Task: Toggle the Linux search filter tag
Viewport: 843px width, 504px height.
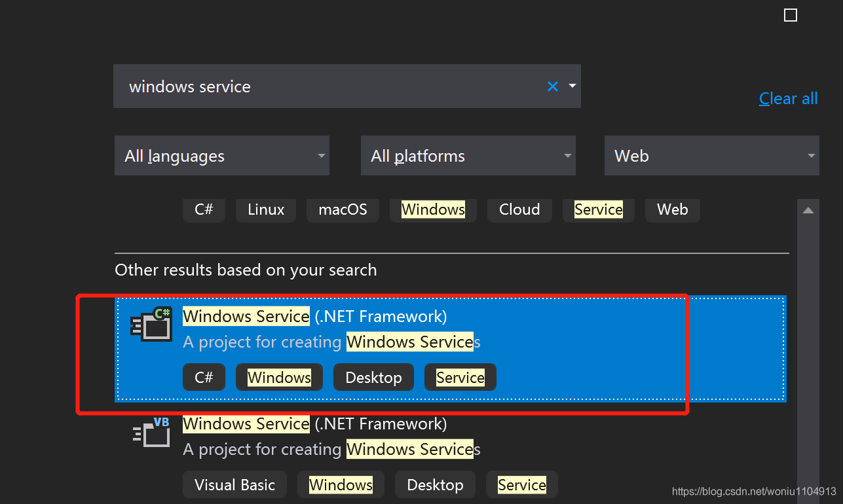Action: pyautogui.click(x=265, y=209)
